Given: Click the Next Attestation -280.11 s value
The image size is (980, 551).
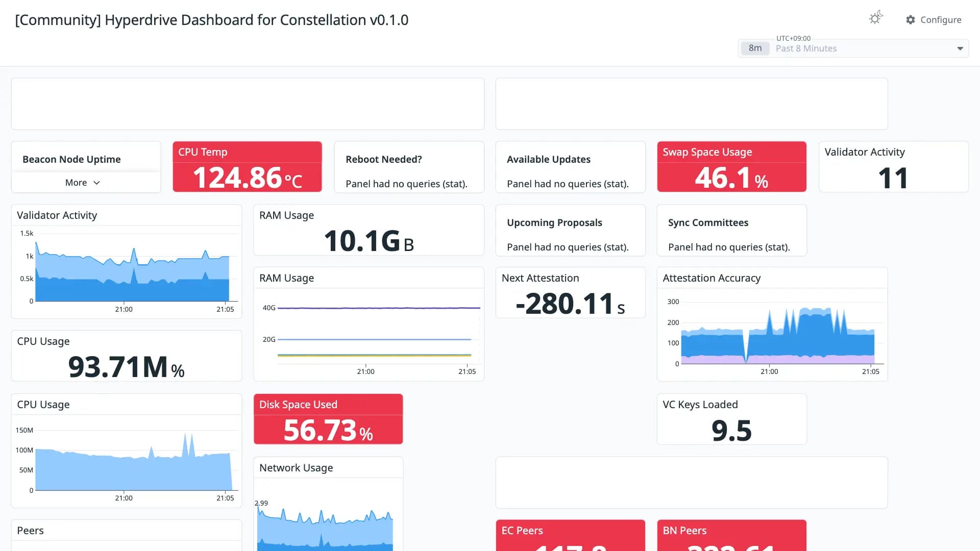Looking at the screenshot, I should (x=570, y=304).
